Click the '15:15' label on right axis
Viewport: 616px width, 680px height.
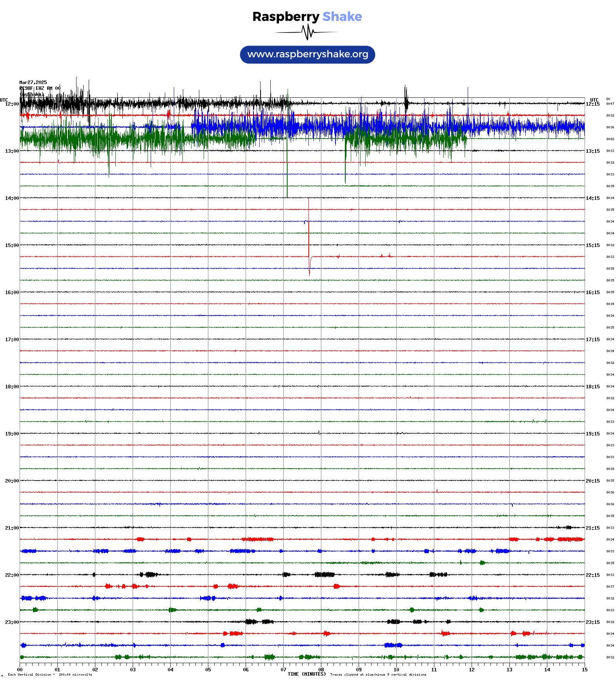[x=593, y=245]
